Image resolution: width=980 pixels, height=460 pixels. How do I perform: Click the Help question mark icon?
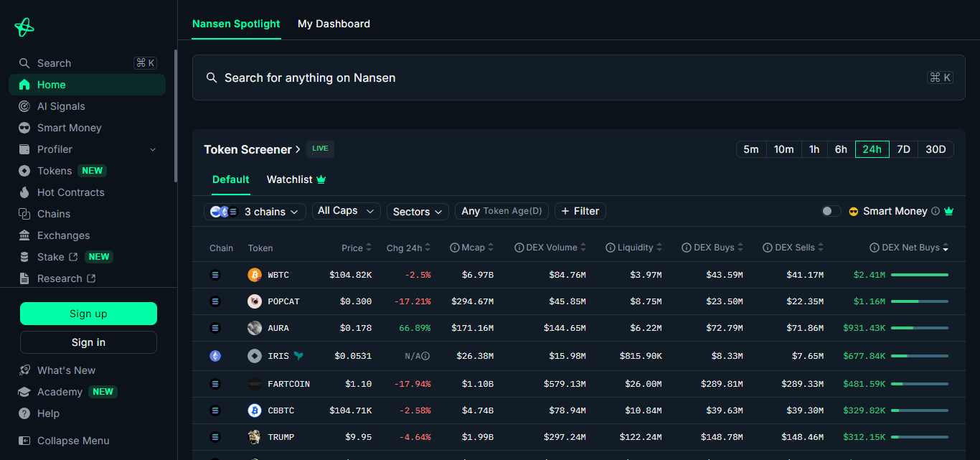click(24, 413)
